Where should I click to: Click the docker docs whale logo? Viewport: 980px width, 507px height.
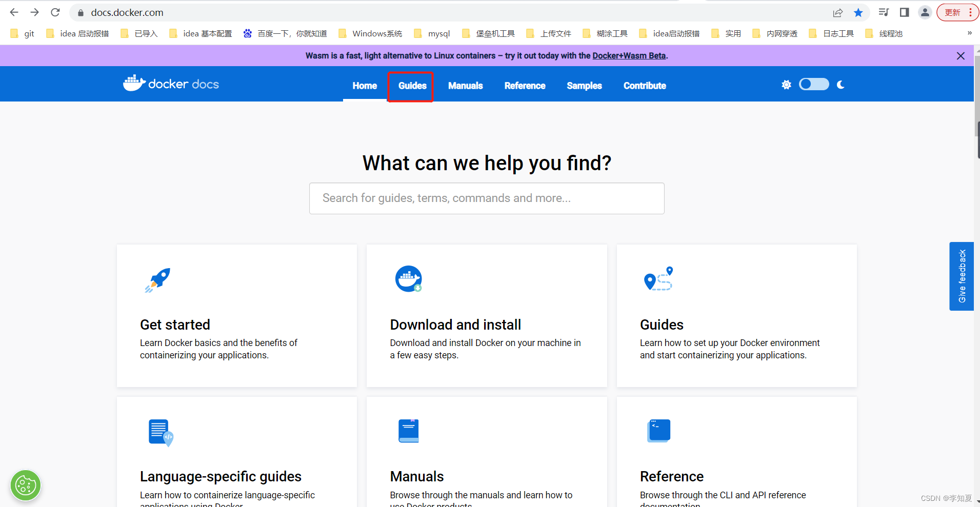click(x=171, y=83)
